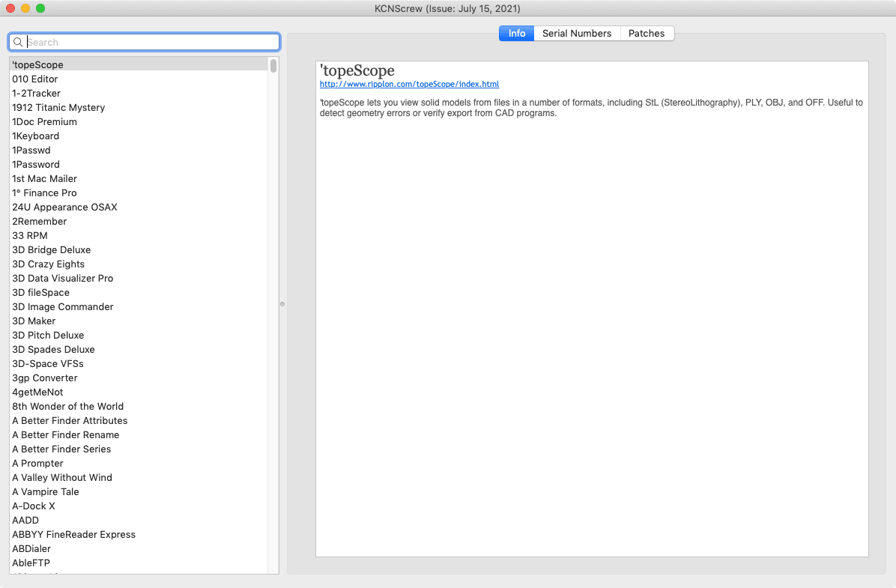The image size is (896, 588).
Task: Select 24U Appearance OSAX entry
Action: coord(64,207)
